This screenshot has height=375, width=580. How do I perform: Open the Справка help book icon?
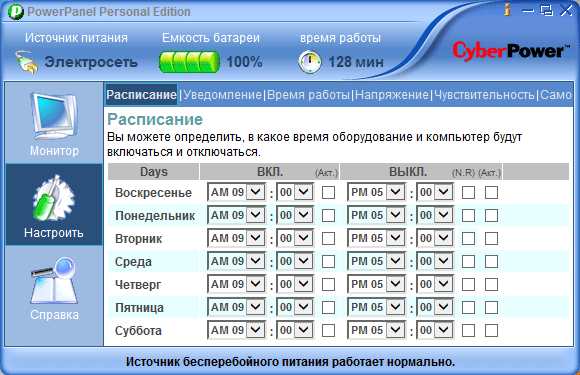(54, 280)
